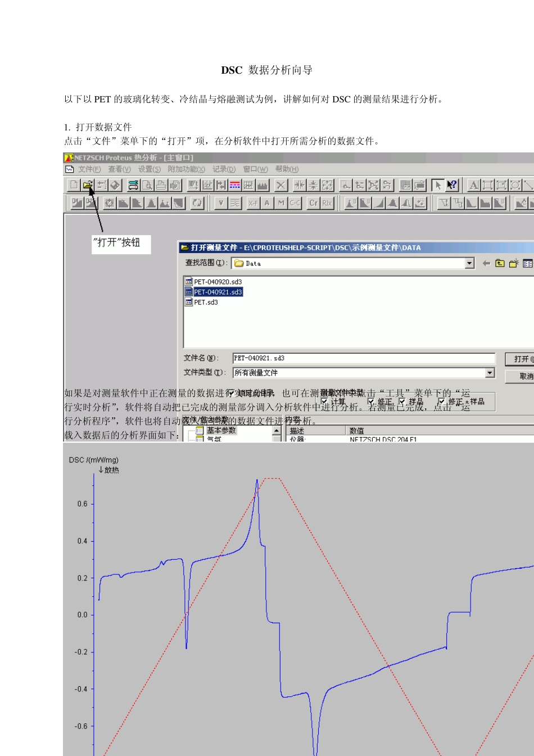The image size is (534, 756).
Task: Open the 窗口(W) menu
Action: (255, 169)
